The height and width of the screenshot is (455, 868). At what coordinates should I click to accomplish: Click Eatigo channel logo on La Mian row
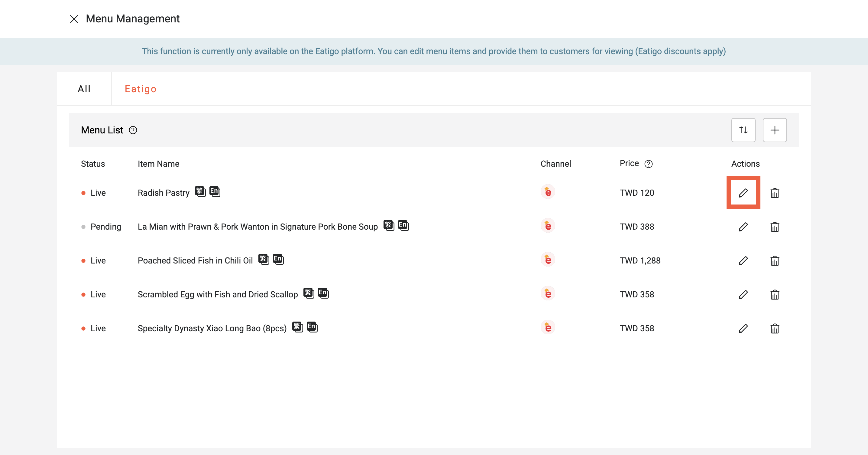click(548, 226)
